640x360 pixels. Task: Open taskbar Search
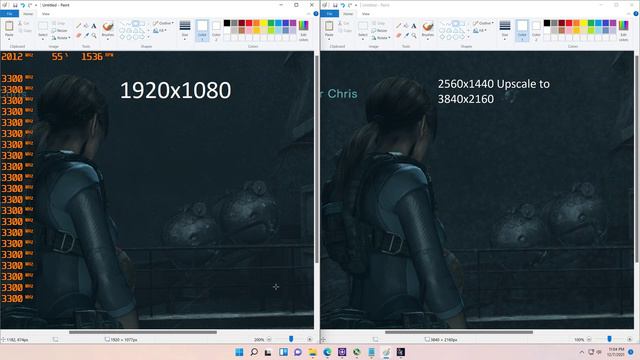pyautogui.click(x=254, y=352)
